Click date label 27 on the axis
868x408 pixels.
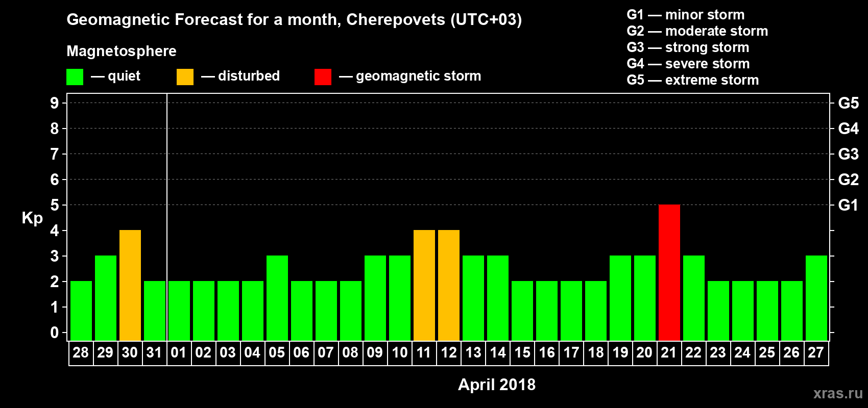(x=816, y=352)
